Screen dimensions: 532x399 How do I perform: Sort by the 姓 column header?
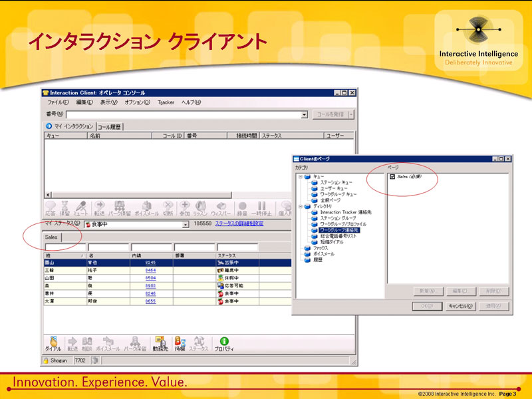65,255
